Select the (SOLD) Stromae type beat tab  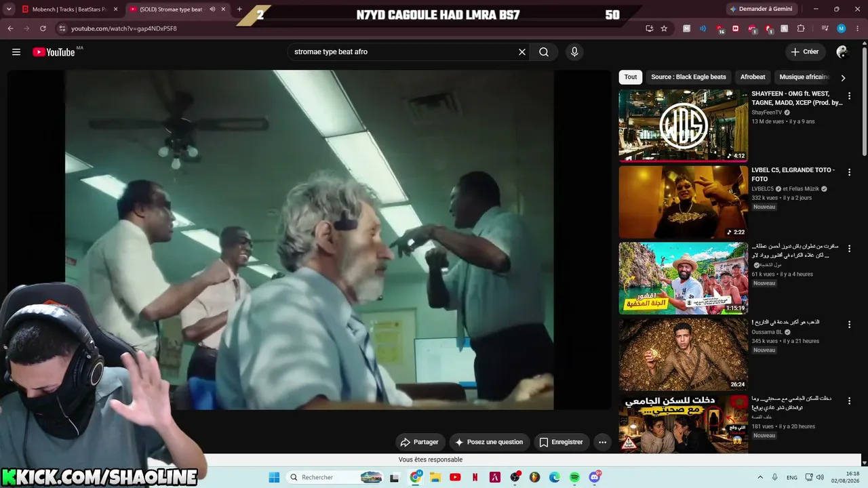point(178,9)
